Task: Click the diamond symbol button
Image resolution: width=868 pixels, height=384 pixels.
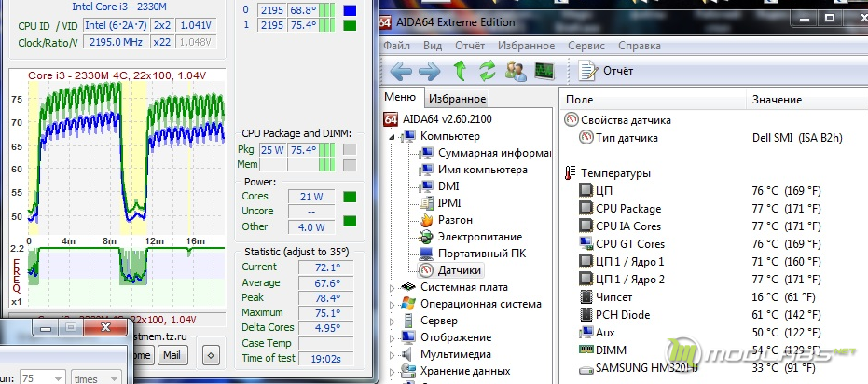Action: [211, 355]
